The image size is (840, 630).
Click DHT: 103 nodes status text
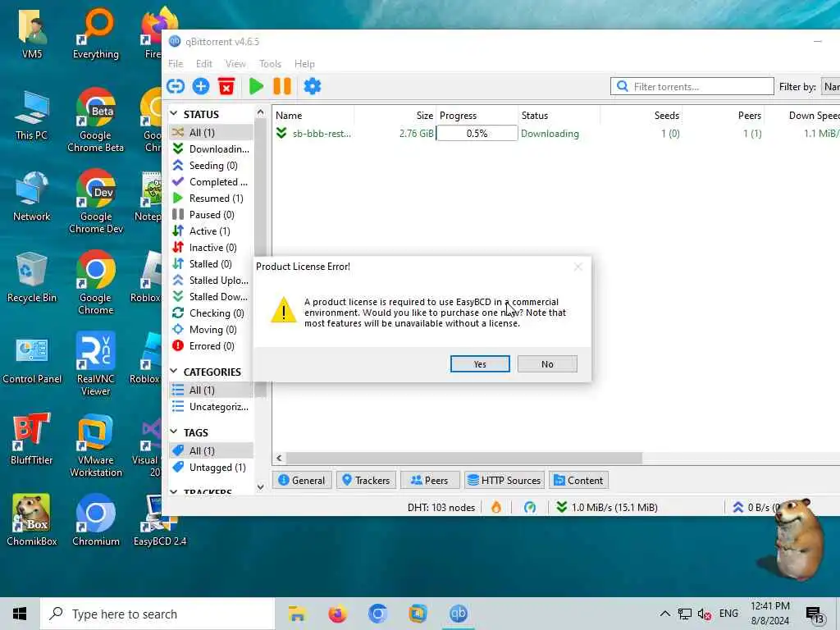pos(441,507)
